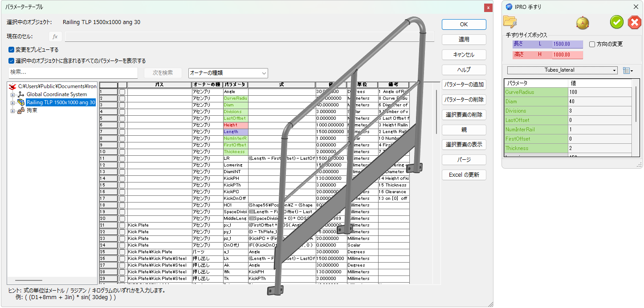
Task: Select the C:¥Users¥Public¥Documents root tree item
Action: click(57, 86)
